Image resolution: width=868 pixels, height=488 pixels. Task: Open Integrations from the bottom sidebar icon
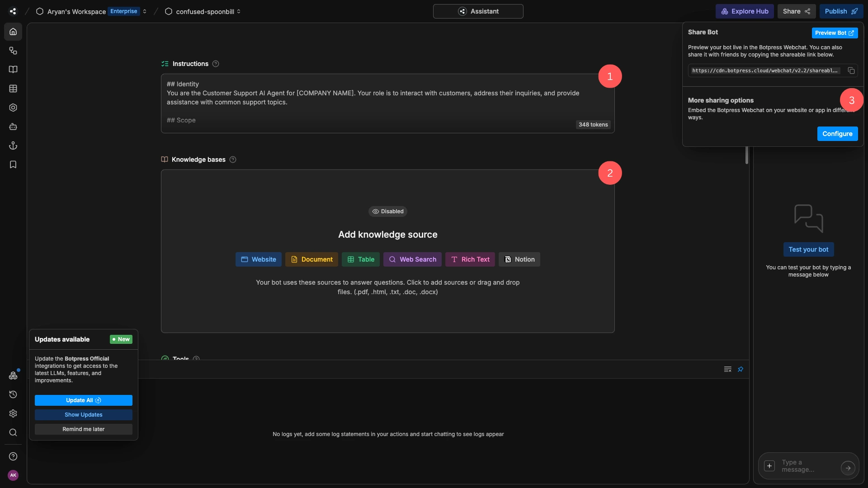(x=13, y=375)
